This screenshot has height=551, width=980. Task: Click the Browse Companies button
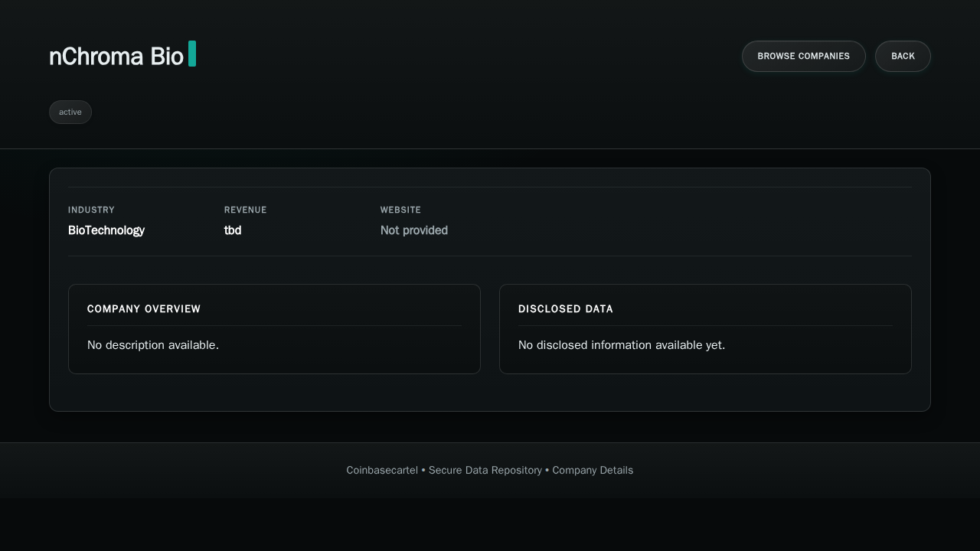click(803, 56)
